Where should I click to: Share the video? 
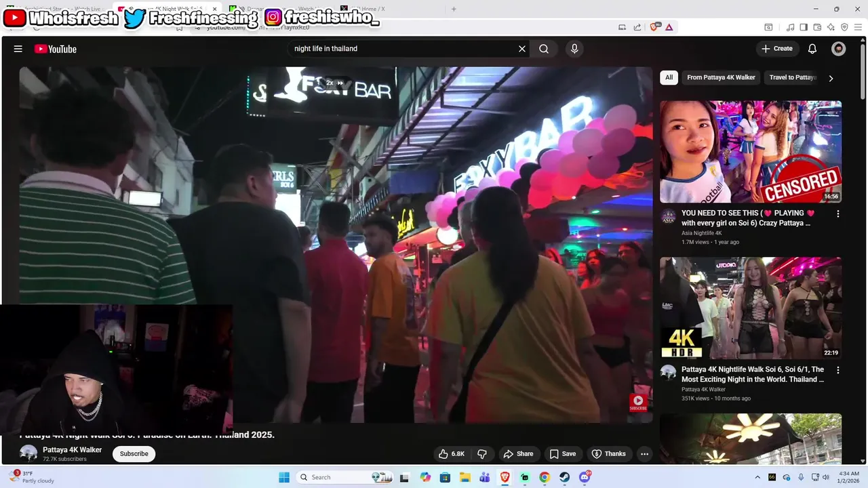click(x=518, y=454)
